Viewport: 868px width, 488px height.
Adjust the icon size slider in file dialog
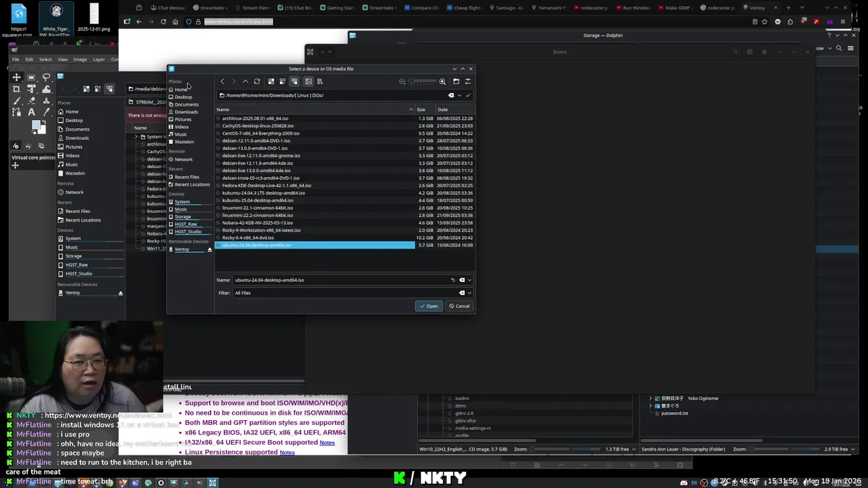422,81
